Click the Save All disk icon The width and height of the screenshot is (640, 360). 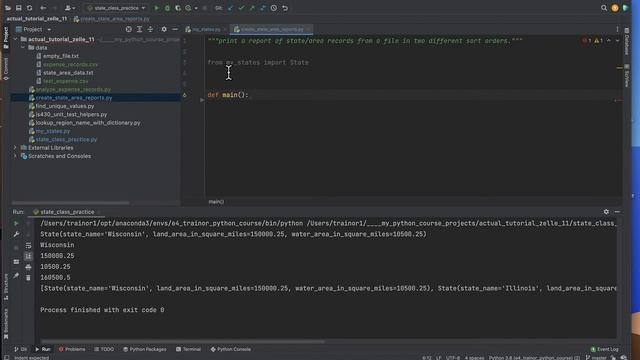(x=19, y=8)
